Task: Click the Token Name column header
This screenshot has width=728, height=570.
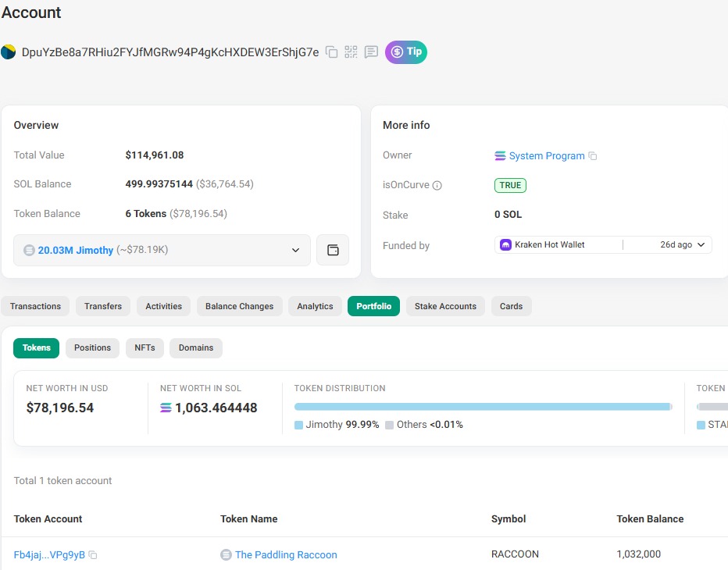Action: point(249,519)
